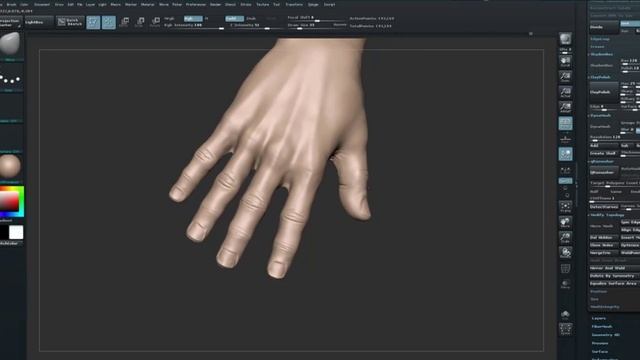
Task: Click the Mirror And Weld button
Action: point(614,268)
